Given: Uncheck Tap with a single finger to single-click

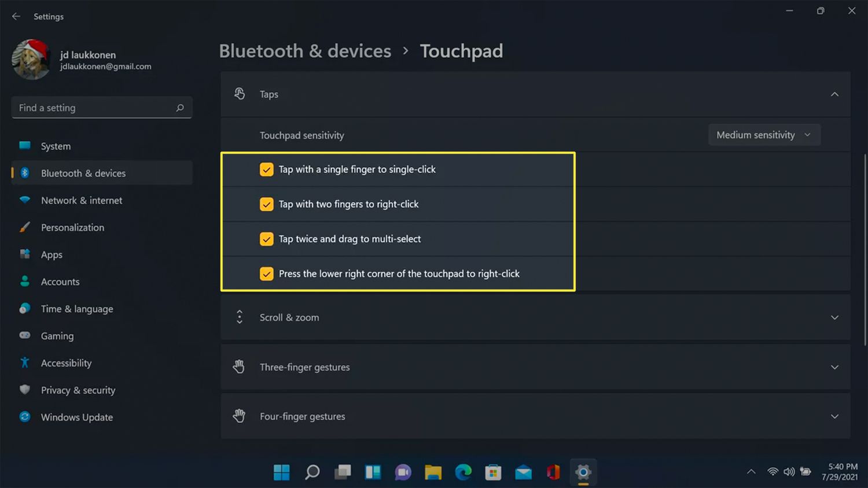Looking at the screenshot, I should pyautogui.click(x=266, y=169).
